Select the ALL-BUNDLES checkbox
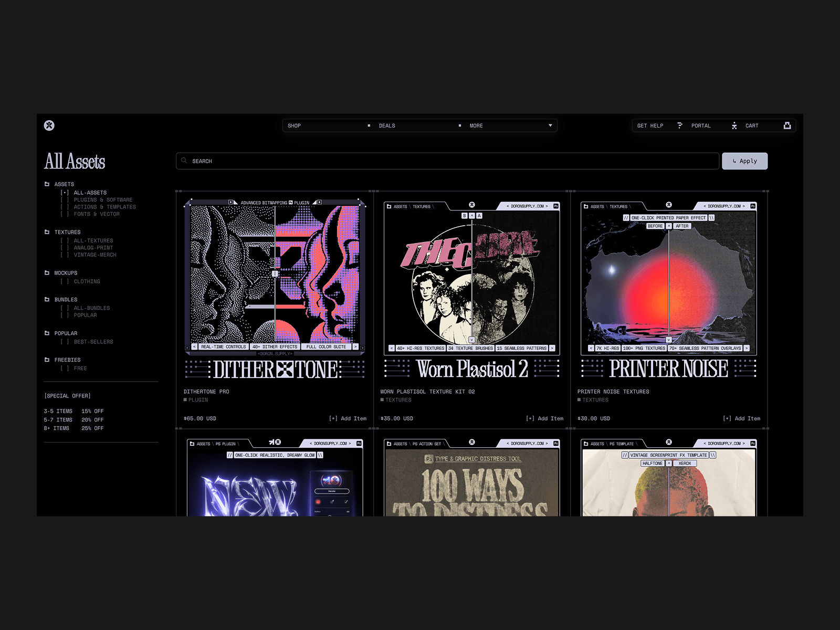Image resolution: width=840 pixels, height=630 pixels. pyautogui.click(x=65, y=308)
